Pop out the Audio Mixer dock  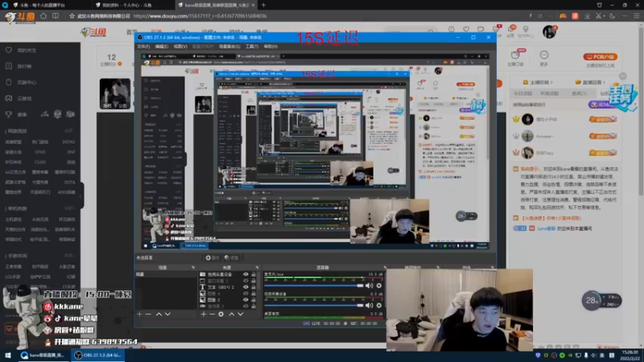[385, 268]
